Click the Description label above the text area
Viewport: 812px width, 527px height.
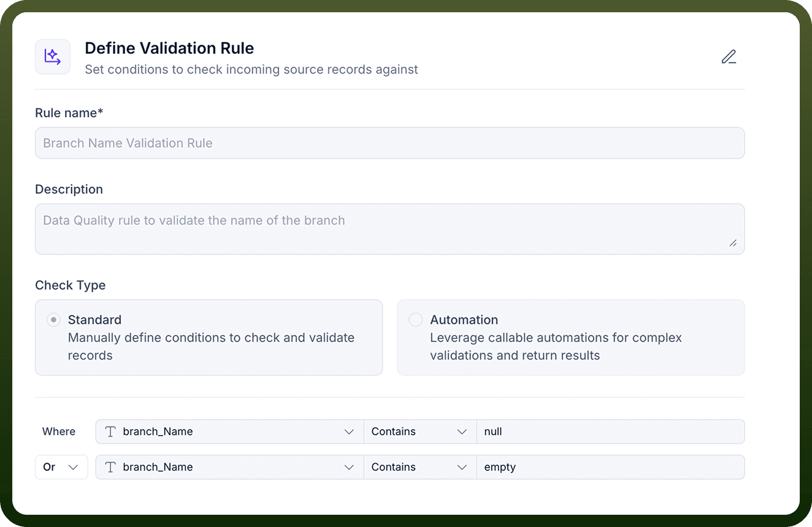pyautogui.click(x=69, y=189)
